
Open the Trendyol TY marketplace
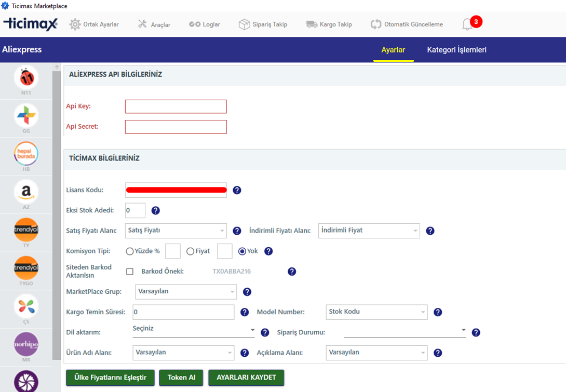pyautogui.click(x=26, y=230)
